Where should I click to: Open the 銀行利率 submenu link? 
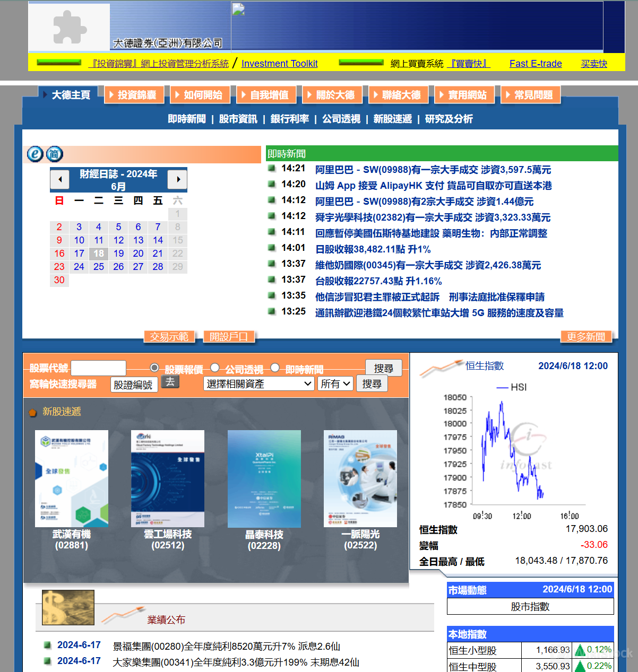coord(290,119)
